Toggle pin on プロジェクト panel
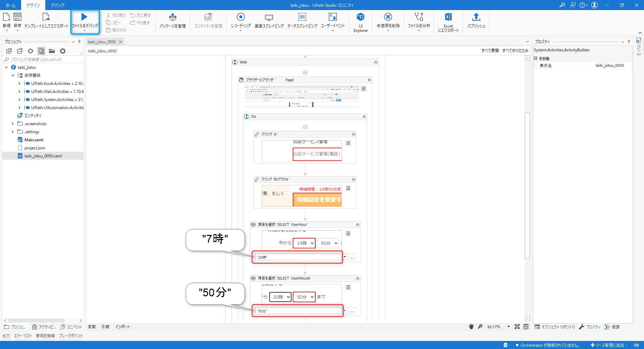 [79, 42]
